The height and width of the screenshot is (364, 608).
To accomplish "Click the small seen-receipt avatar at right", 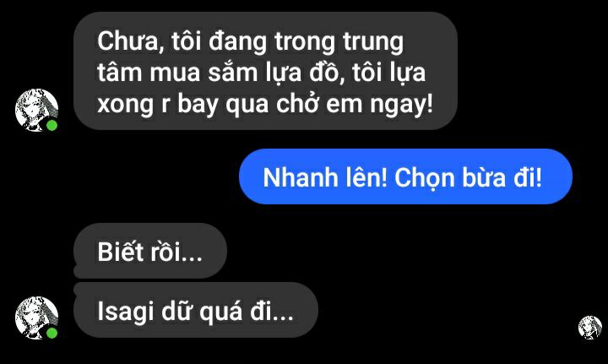I will tap(589, 328).
